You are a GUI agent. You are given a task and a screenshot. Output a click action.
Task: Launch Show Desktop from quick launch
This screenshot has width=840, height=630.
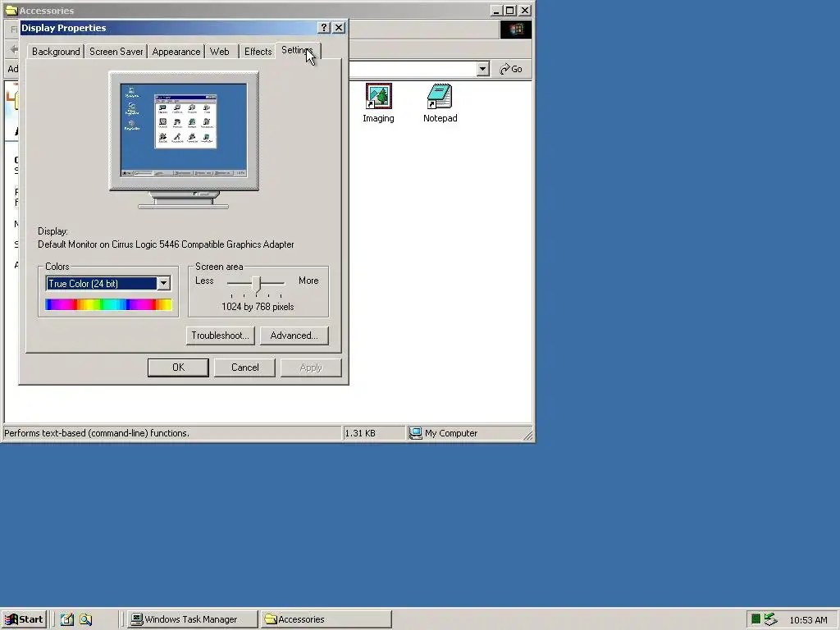pyautogui.click(x=67, y=619)
